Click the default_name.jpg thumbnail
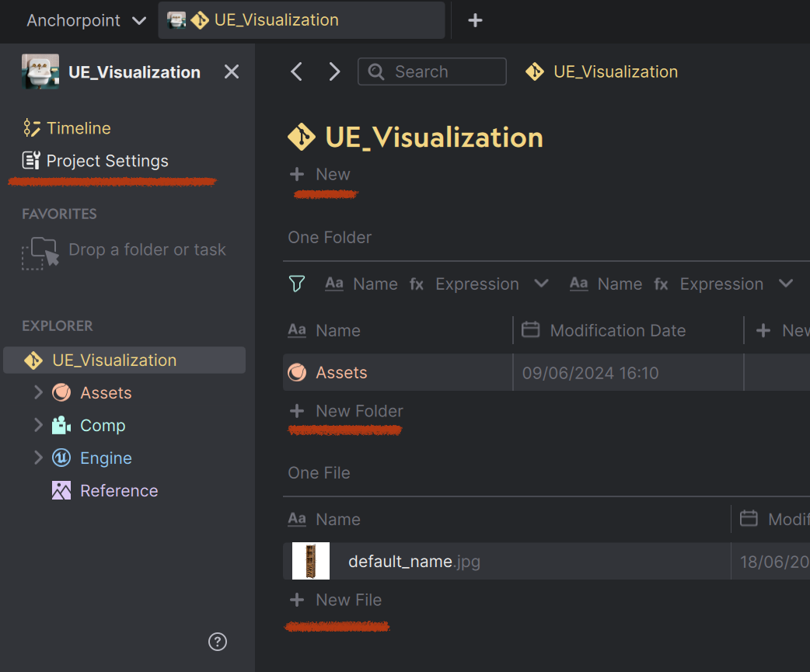This screenshot has height=672, width=810. coord(310,560)
